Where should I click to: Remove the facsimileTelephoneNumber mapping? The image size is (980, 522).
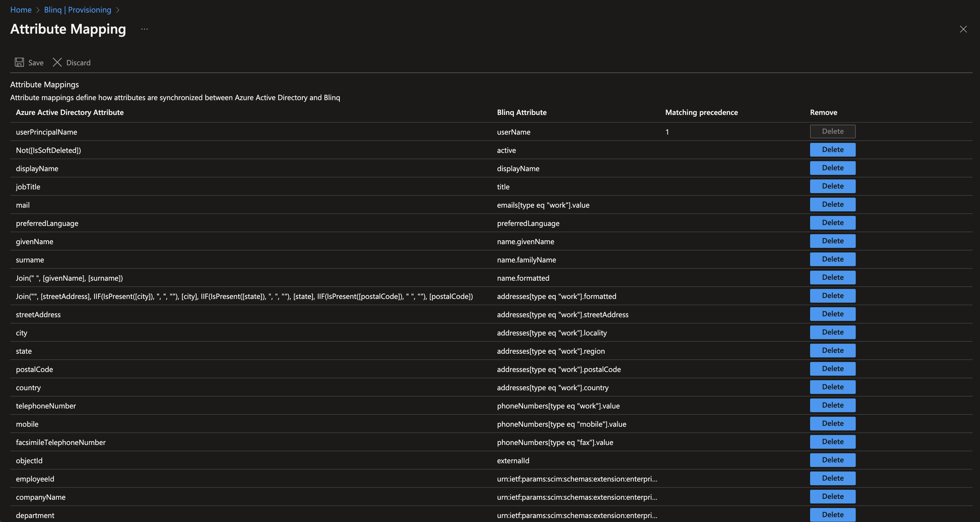832,442
